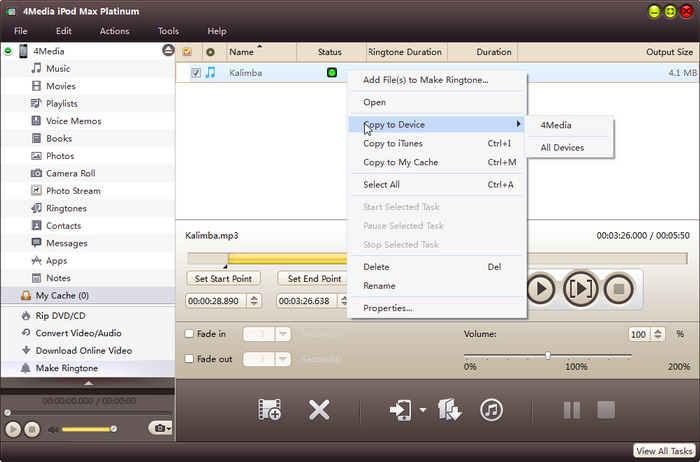
Task: Open Ringtones in the device sidebar
Action: coord(66,208)
